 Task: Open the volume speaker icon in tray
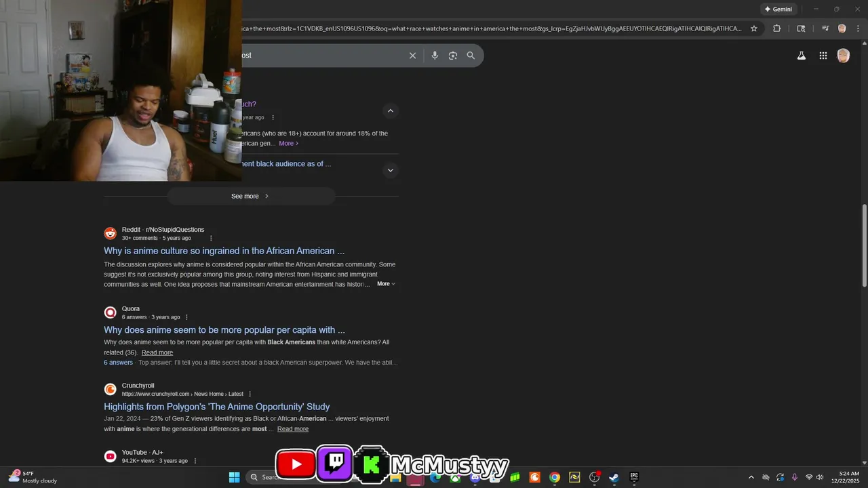tap(820, 477)
